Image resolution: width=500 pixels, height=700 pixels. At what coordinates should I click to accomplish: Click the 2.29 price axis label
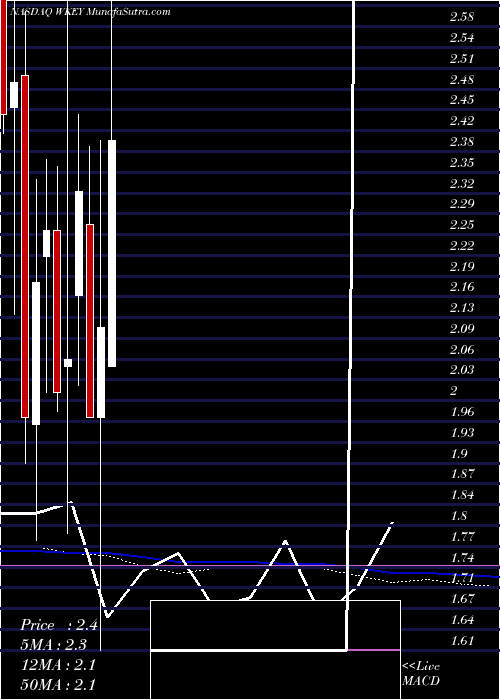point(462,204)
